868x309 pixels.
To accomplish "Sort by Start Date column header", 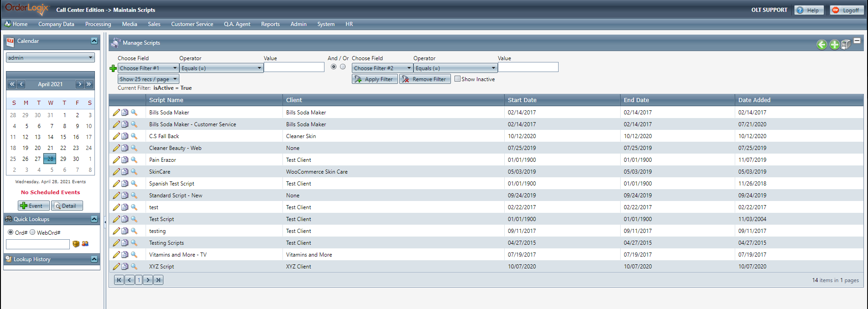I will pyautogui.click(x=522, y=100).
